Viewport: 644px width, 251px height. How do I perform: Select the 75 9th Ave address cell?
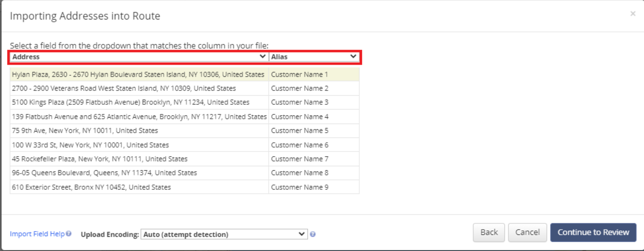click(x=139, y=131)
